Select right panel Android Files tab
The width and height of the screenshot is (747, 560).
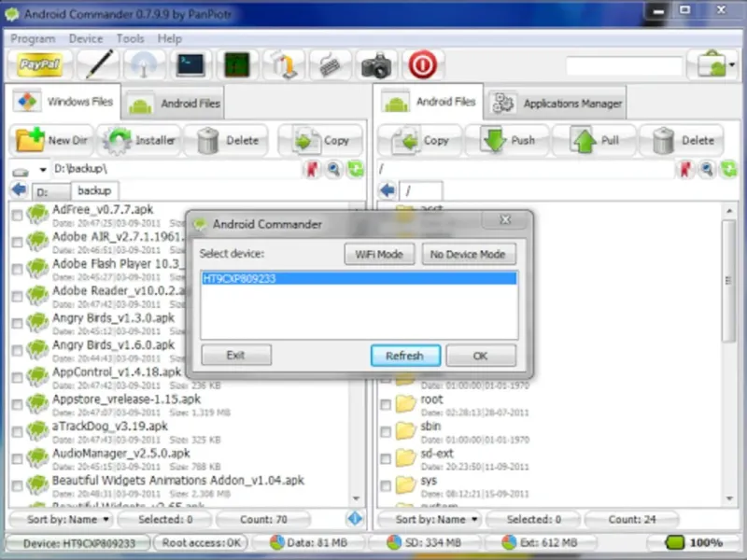[430, 102]
